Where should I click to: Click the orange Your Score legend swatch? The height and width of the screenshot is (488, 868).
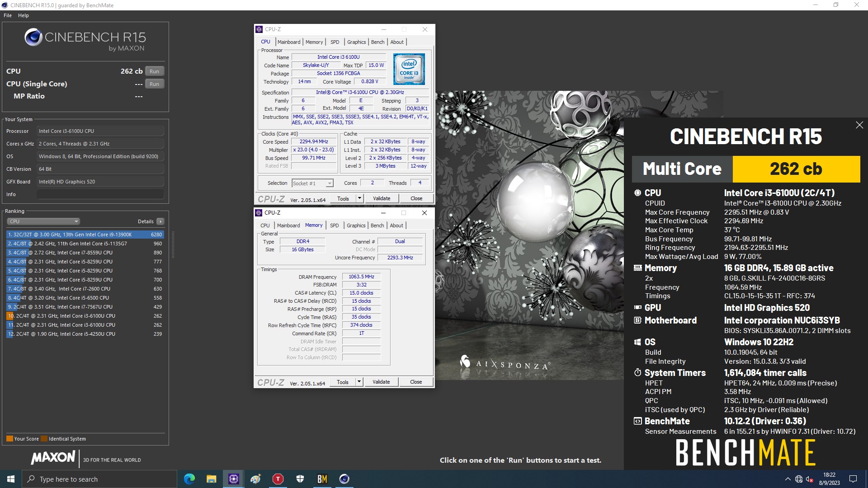pos(9,439)
